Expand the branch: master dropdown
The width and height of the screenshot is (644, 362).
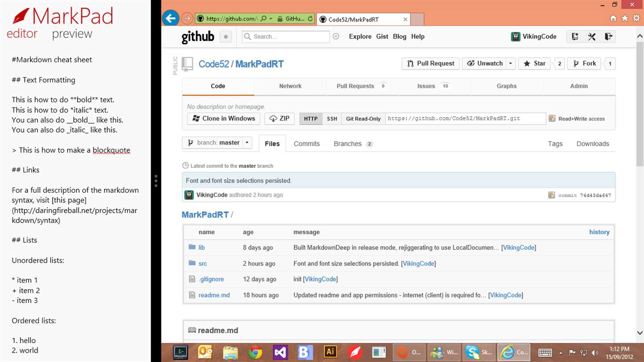pyautogui.click(x=217, y=143)
